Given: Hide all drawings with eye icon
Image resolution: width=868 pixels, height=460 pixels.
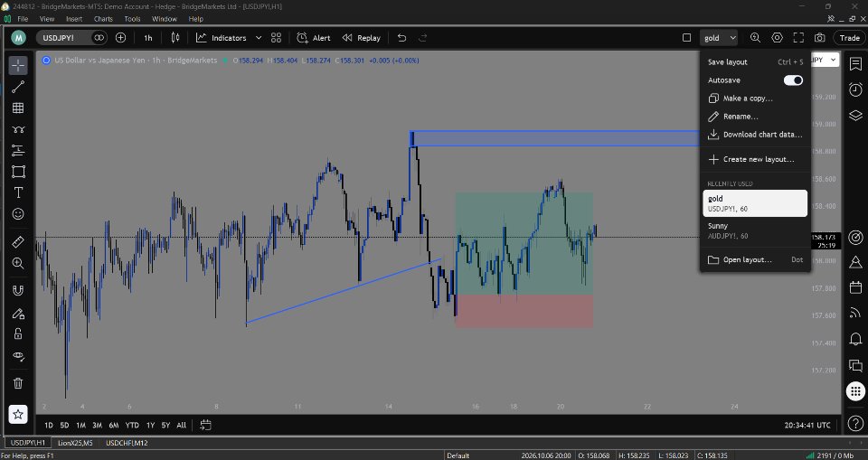Looking at the screenshot, I should click(x=18, y=356).
